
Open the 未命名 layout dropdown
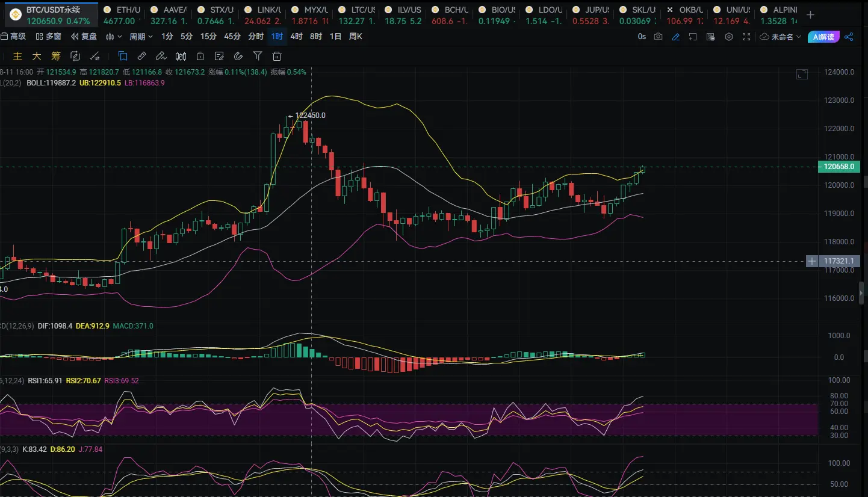point(781,37)
